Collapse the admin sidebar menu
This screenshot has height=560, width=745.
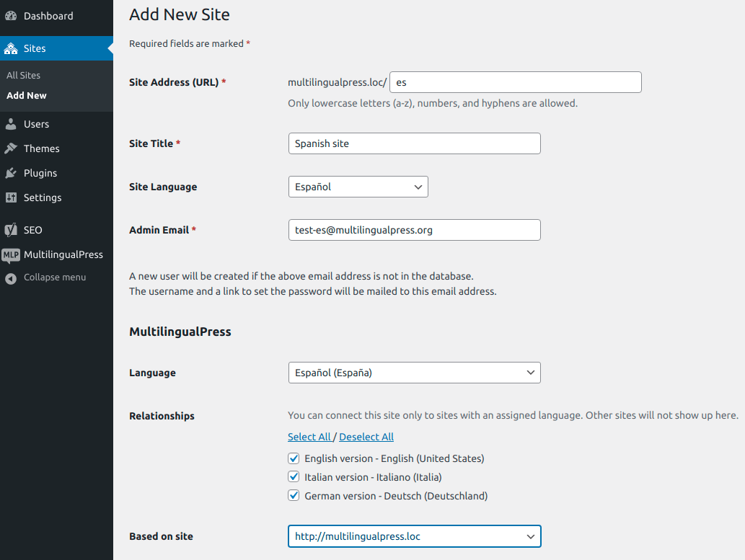point(12,277)
